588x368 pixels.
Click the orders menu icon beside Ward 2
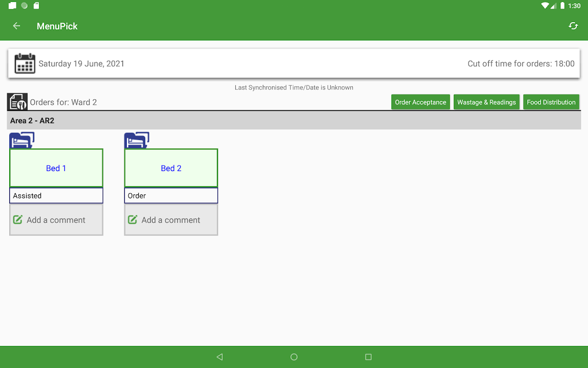coord(17,102)
